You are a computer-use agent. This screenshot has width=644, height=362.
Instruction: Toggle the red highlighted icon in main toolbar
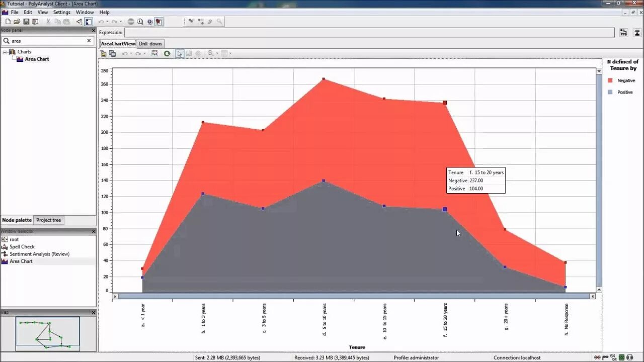coord(158,22)
